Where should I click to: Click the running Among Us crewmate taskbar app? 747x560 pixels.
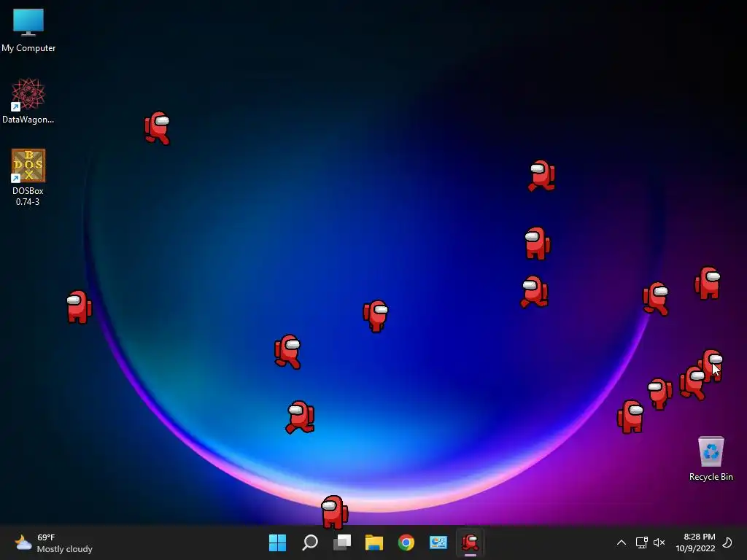click(x=471, y=542)
